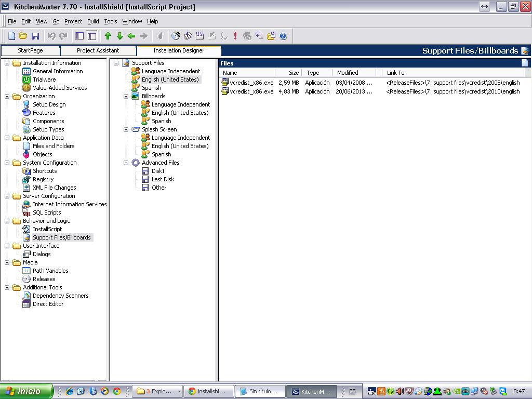
Task: Open help with blue question mark icon
Action: [284, 36]
